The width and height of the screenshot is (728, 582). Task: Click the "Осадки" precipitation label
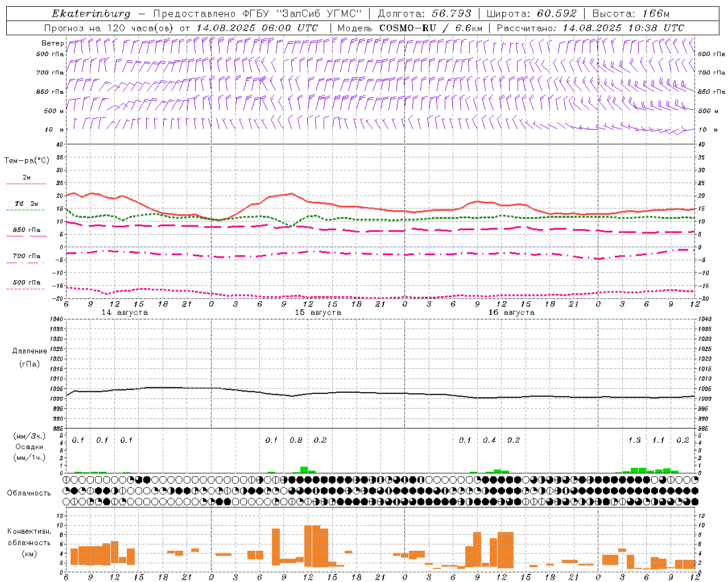pyautogui.click(x=29, y=447)
